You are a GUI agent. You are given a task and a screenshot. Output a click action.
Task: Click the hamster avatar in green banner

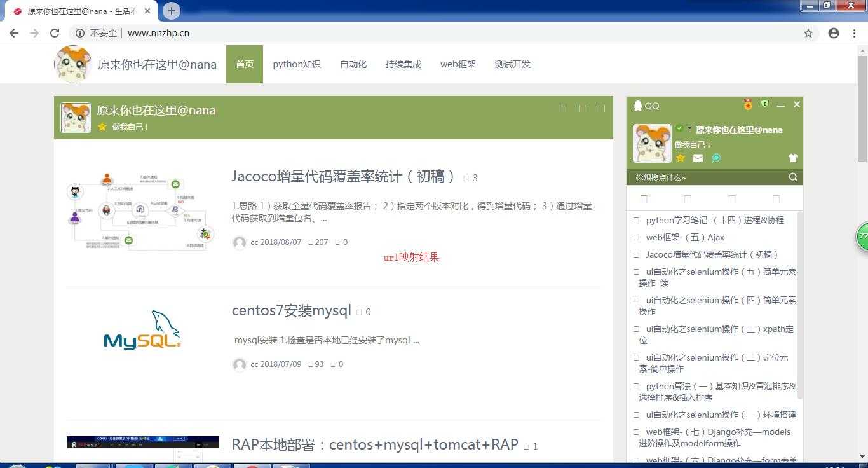[x=76, y=118]
